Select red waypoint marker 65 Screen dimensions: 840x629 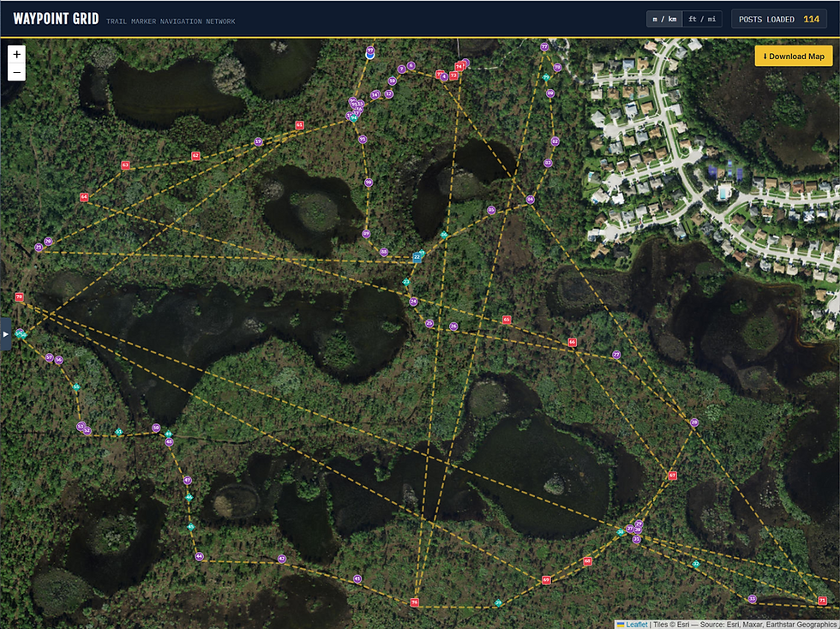507,320
